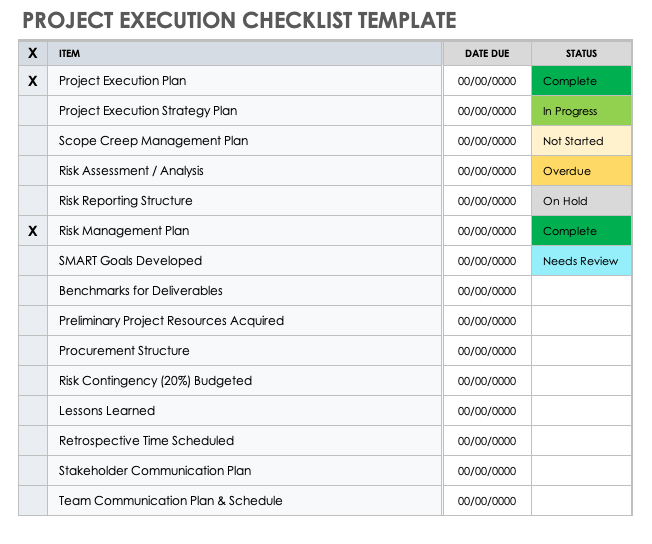Image resolution: width=652 pixels, height=544 pixels.
Task: Select the green Complete status for Project Execution Plan
Action: point(581,81)
